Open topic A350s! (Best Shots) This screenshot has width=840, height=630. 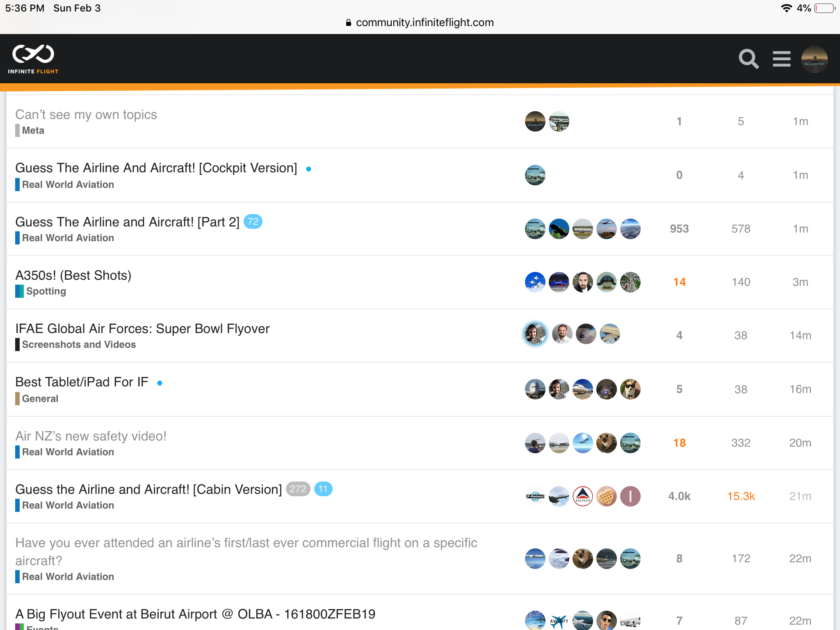73,275
